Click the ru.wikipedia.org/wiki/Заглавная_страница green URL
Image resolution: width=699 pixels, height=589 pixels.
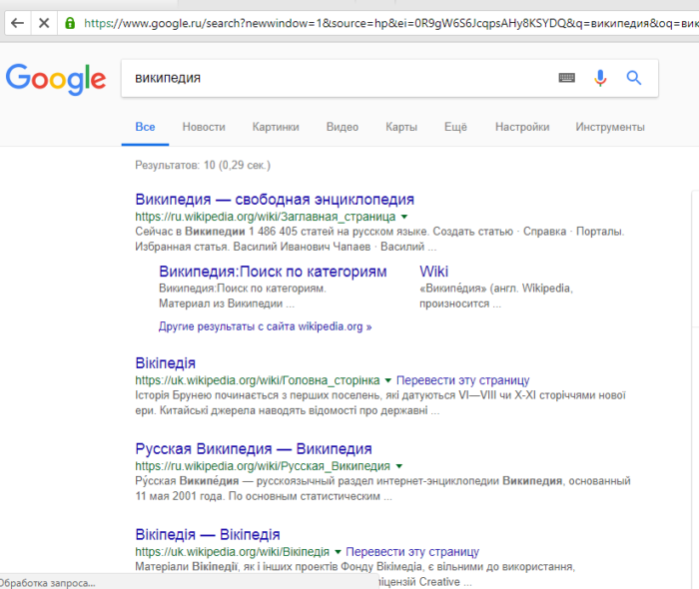pyautogui.click(x=265, y=217)
